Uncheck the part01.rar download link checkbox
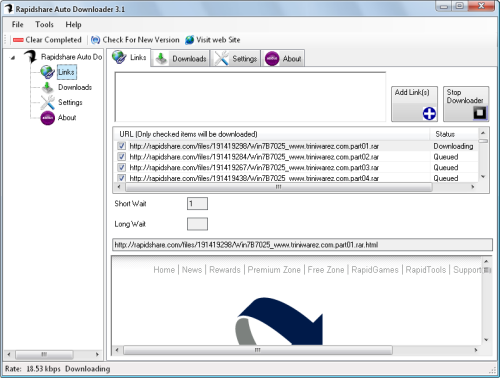The width and height of the screenshot is (500, 379). point(122,146)
